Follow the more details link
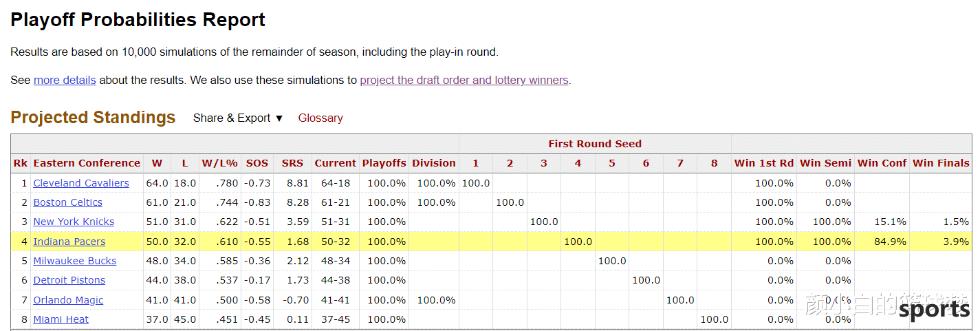Screen dimensions: 980x331 point(65,80)
